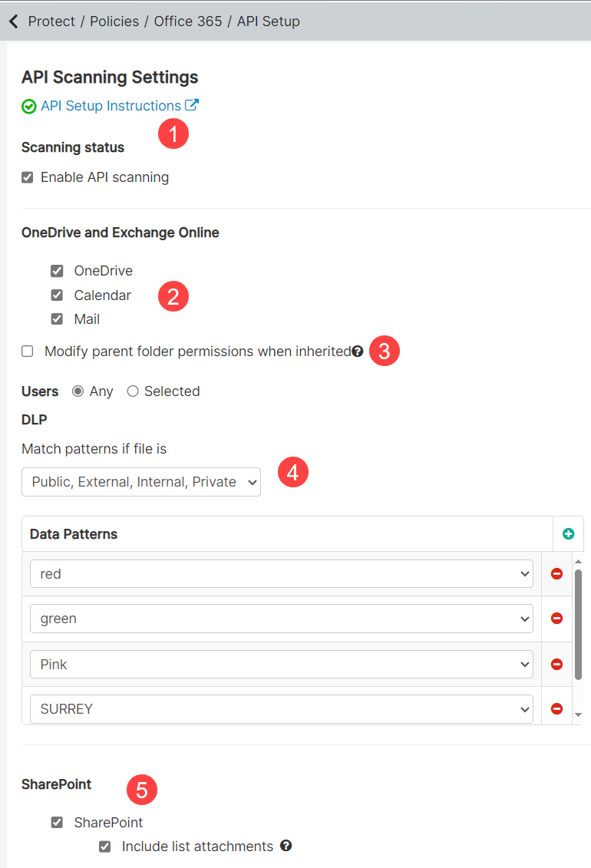Screen dimensions: 591x868
Task: Open the SURREY pattern dropdown
Action: point(281,708)
